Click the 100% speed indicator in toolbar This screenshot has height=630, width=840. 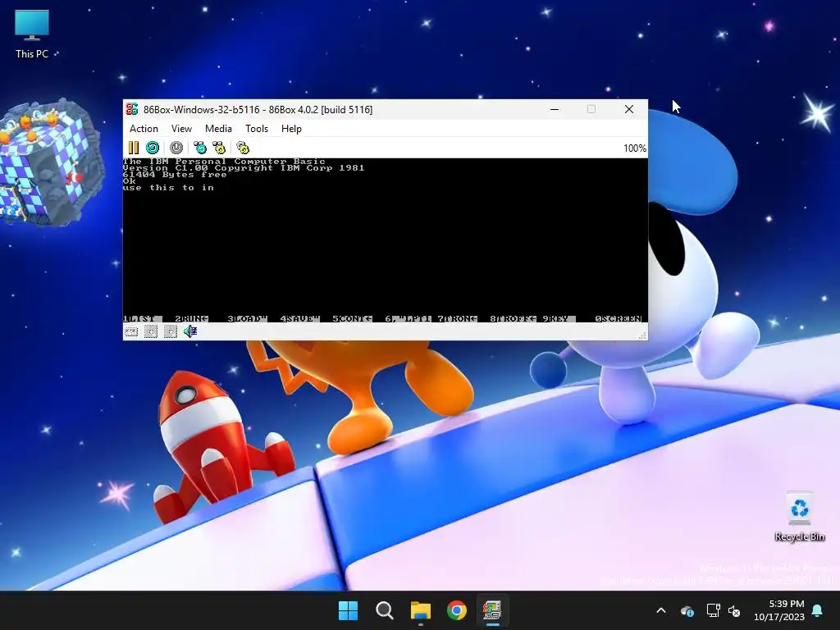pos(634,148)
